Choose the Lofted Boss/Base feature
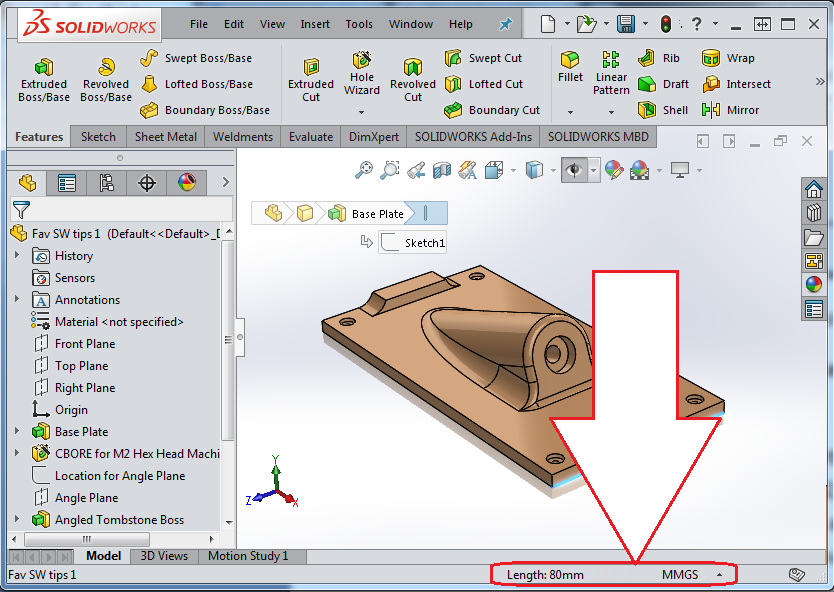834x592 pixels. click(196, 84)
